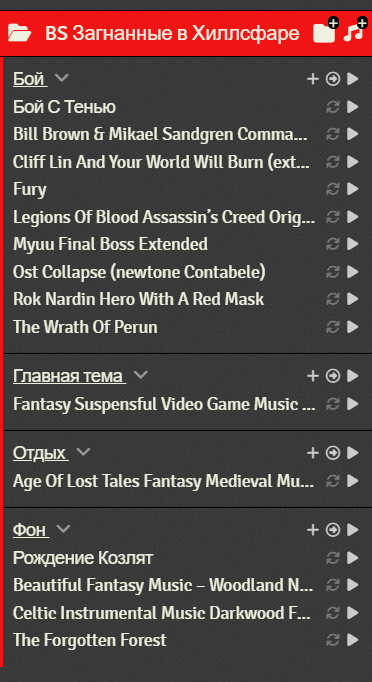Image resolution: width=372 pixels, height=682 pixels.
Task: Play the entire Фон playlist
Action: tap(352, 530)
